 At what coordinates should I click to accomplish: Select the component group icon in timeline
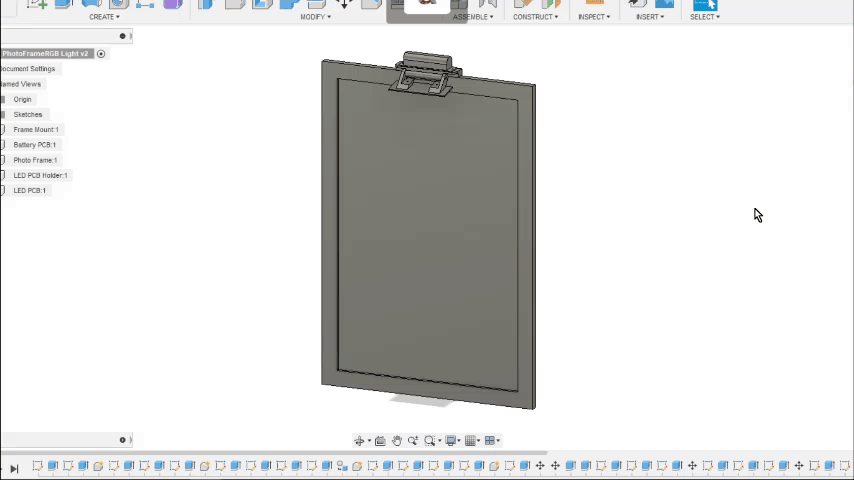click(x=342, y=465)
